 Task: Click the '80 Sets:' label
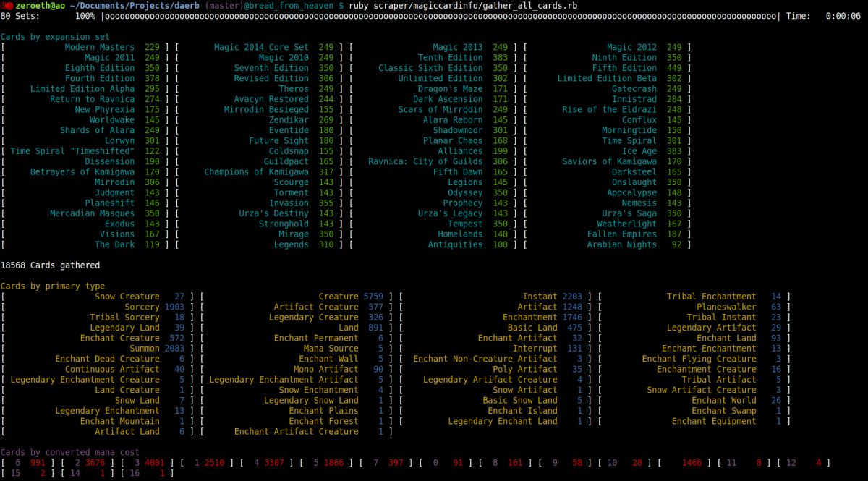pyautogui.click(x=20, y=16)
